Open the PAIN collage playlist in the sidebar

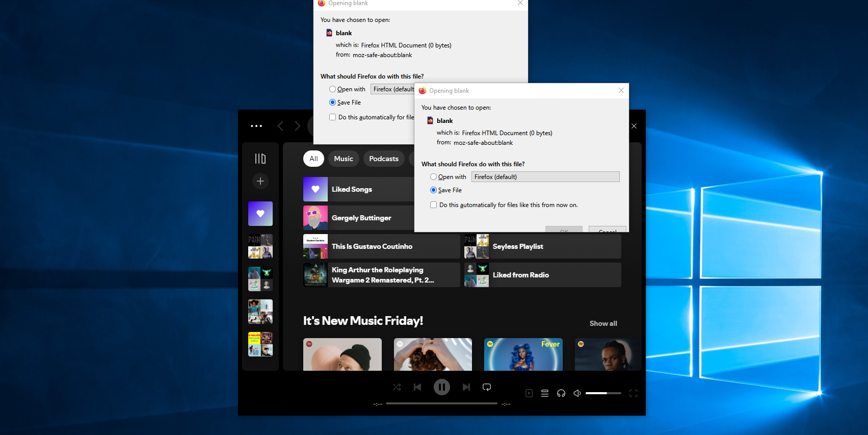260,246
